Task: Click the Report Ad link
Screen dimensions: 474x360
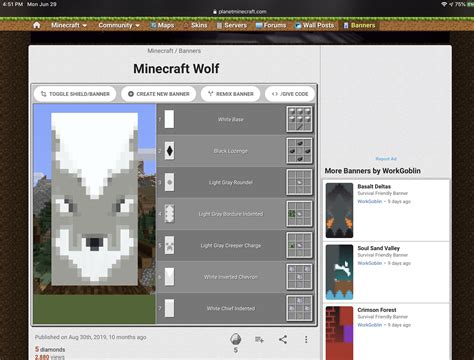Action: (x=386, y=159)
